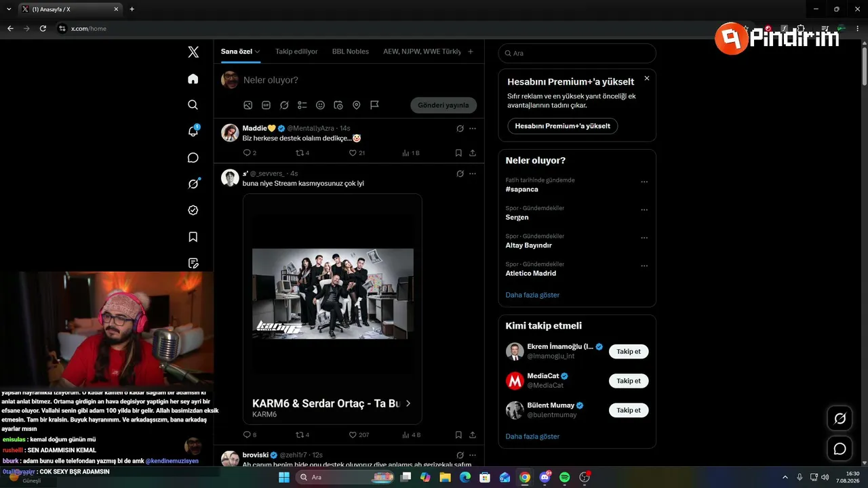Add a new timeline tab with plus
The width and height of the screenshot is (868, 488).
(x=471, y=52)
